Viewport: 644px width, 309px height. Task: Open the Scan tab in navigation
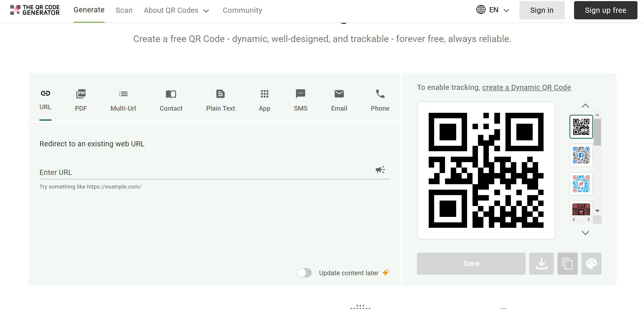(124, 10)
